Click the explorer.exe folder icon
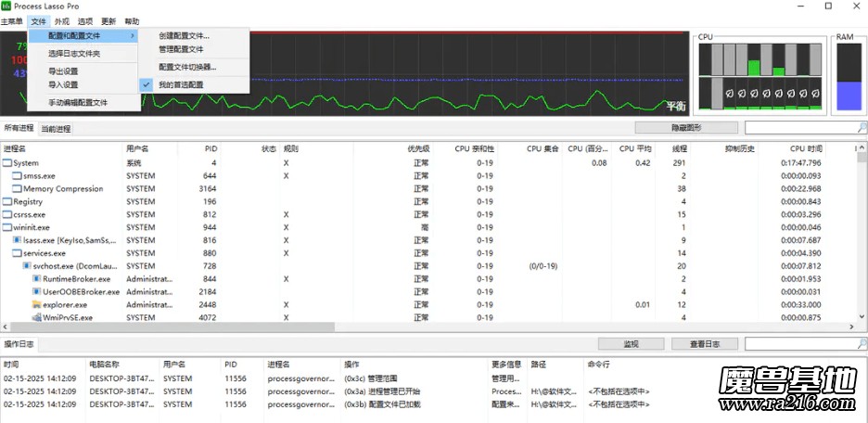 coord(36,304)
